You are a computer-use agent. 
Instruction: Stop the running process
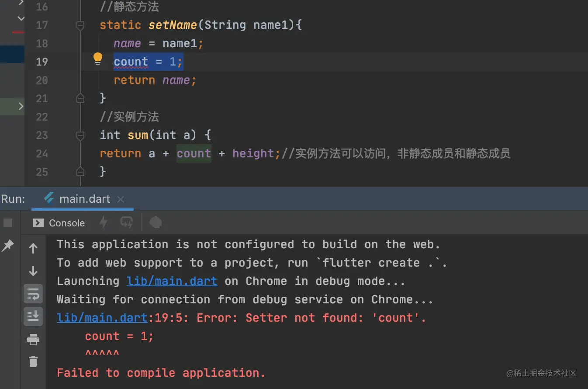[8, 223]
